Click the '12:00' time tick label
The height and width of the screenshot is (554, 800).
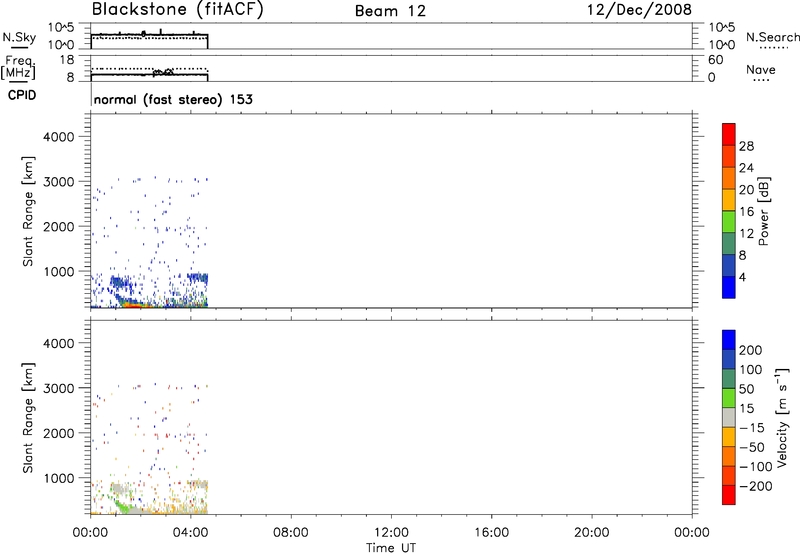coord(391,533)
